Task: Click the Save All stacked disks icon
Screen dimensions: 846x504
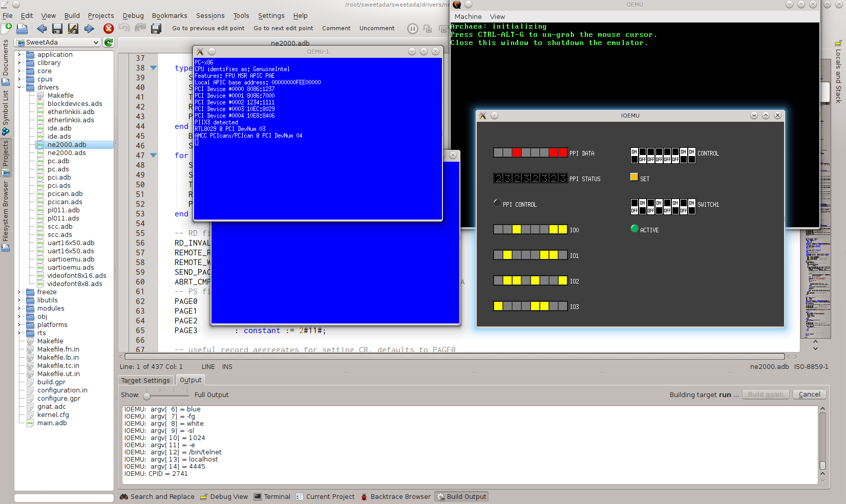Action: [156, 29]
